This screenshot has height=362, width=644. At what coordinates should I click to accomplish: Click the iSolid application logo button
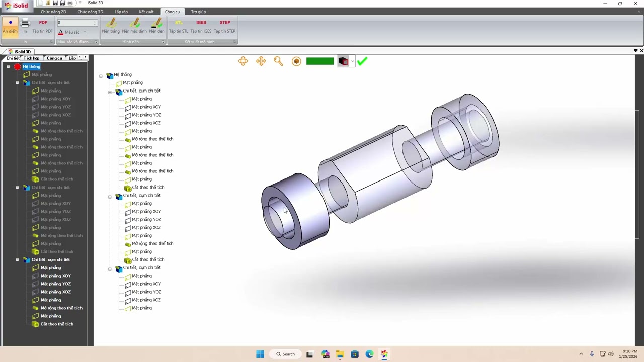(x=17, y=6)
